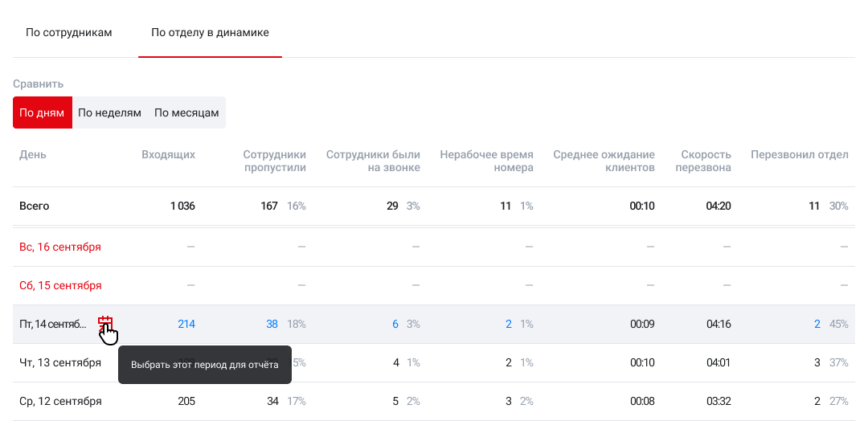Select the «По дням» comparison toggle
The width and height of the screenshot is (868, 421).
click(42, 112)
